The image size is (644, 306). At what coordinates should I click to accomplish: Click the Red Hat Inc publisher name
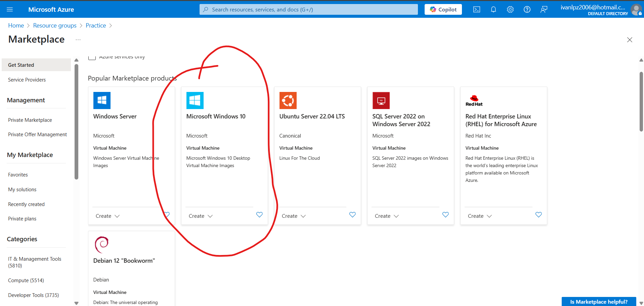pos(478,136)
